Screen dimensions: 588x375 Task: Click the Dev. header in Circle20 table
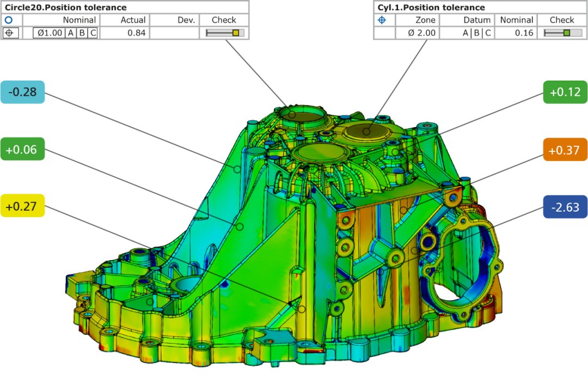coord(186,20)
